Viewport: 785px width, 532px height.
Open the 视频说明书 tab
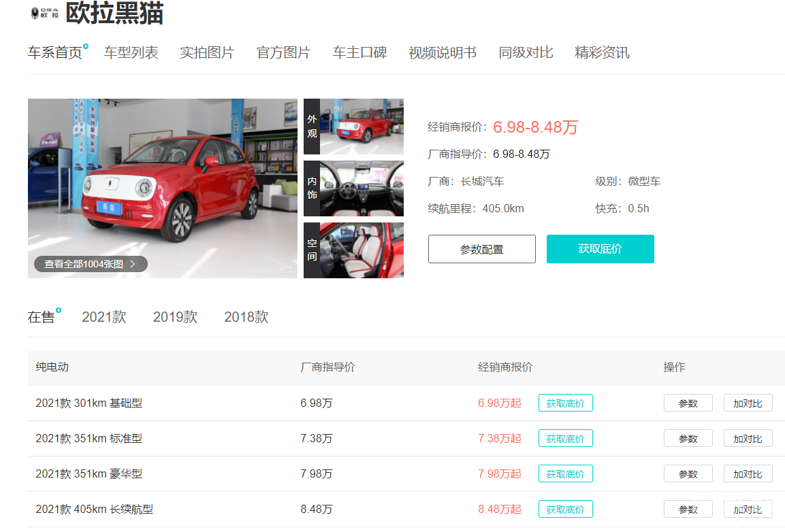pyautogui.click(x=443, y=53)
